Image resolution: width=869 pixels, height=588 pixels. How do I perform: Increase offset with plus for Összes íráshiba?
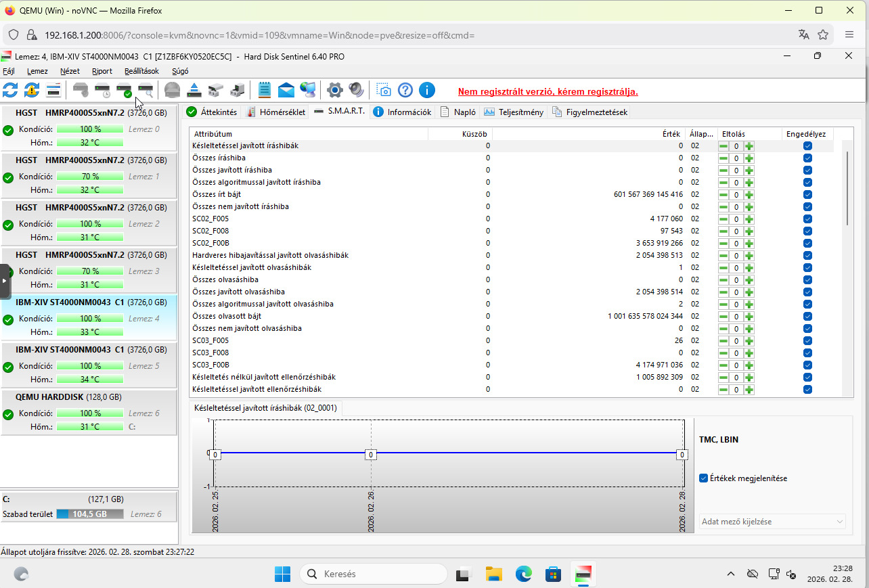[x=749, y=158]
